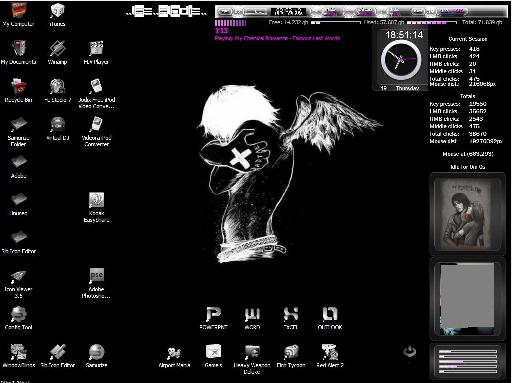
Task: Click the Totals heading in stats
Action: pyautogui.click(x=467, y=96)
